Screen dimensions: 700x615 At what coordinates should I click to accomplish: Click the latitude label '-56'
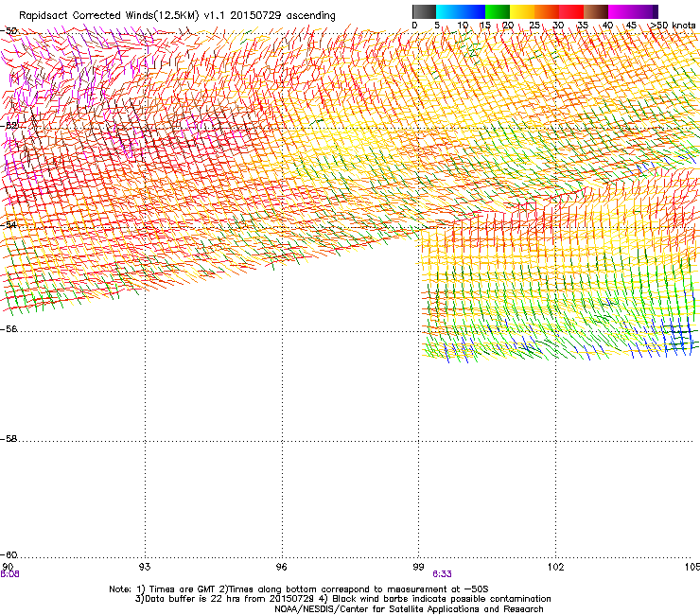(9, 328)
